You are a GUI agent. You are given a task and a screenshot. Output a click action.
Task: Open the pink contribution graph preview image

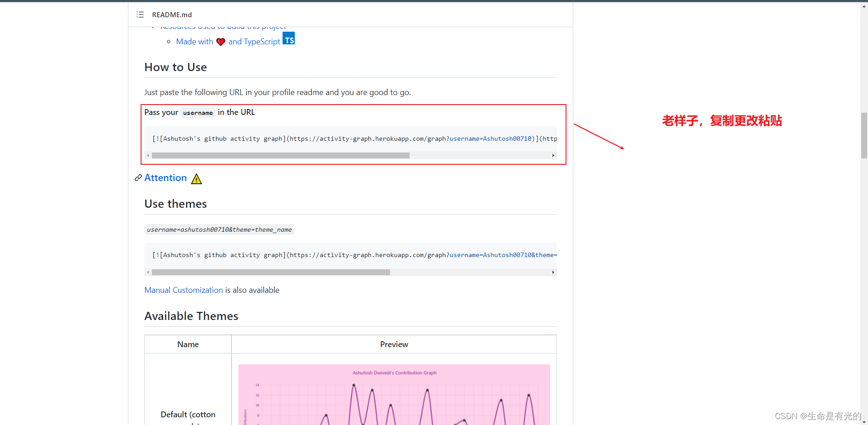394,395
